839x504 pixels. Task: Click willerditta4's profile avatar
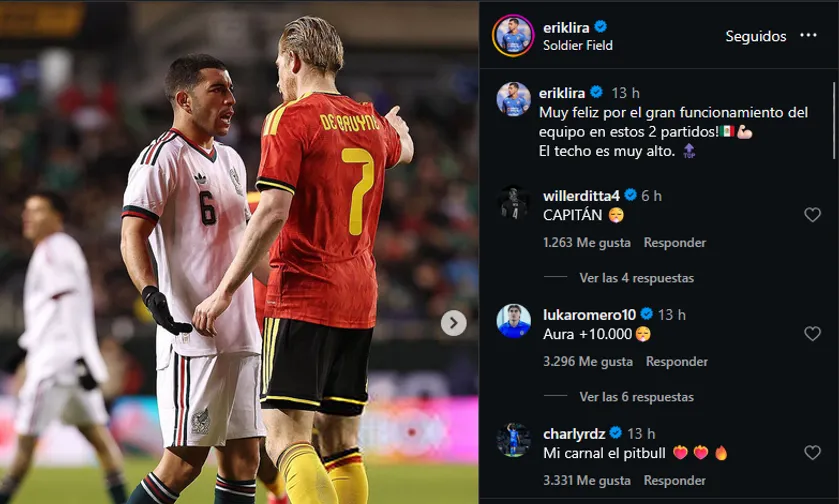click(514, 203)
